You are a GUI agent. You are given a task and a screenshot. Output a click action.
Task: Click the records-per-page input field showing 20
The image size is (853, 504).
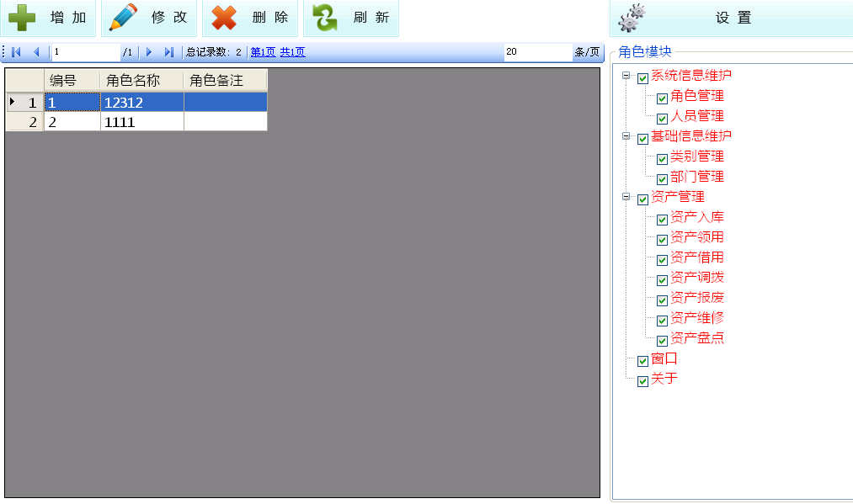[x=536, y=52]
